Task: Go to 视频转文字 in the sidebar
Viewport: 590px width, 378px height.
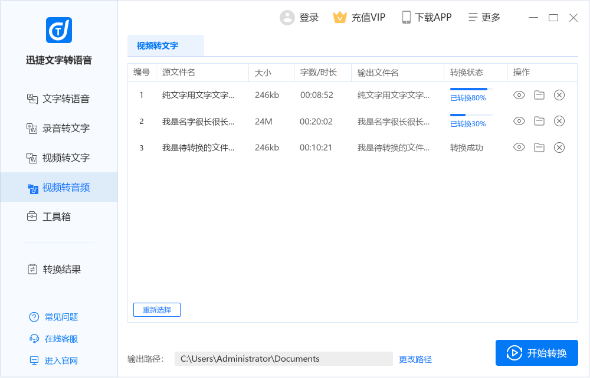Action: click(x=58, y=158)
